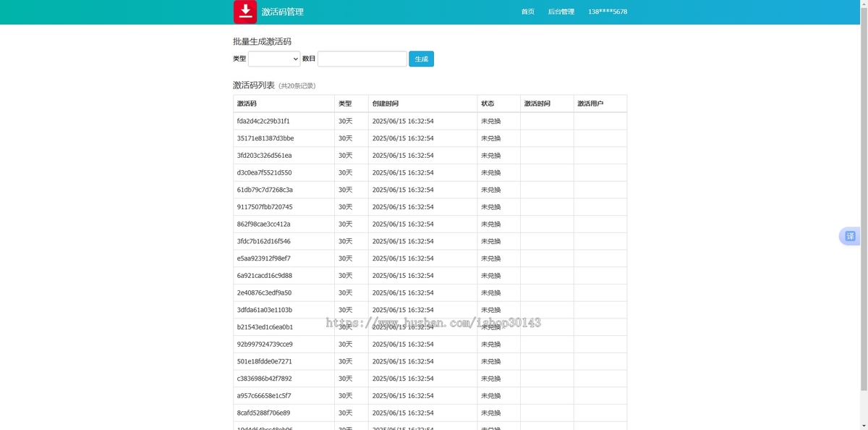Viewport: 868px width, 430px height.
Task: Open 后台管理 in navigation
Action: click(x=561, y=12)
